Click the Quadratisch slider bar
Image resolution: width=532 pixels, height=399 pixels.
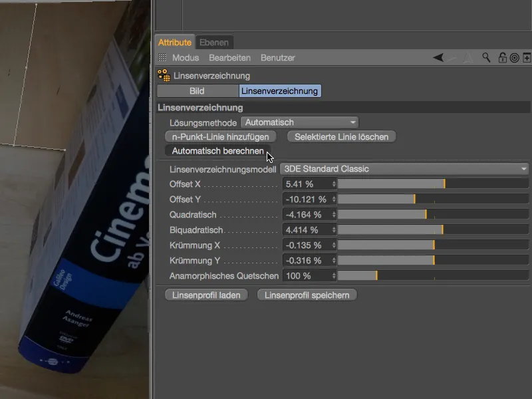point(434,214)
